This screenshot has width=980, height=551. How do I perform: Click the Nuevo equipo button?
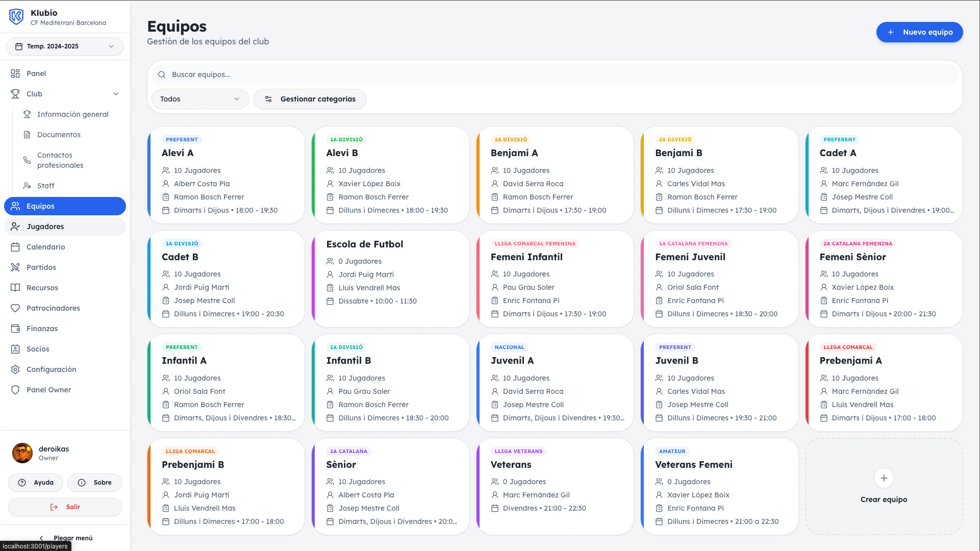(919, 32)
